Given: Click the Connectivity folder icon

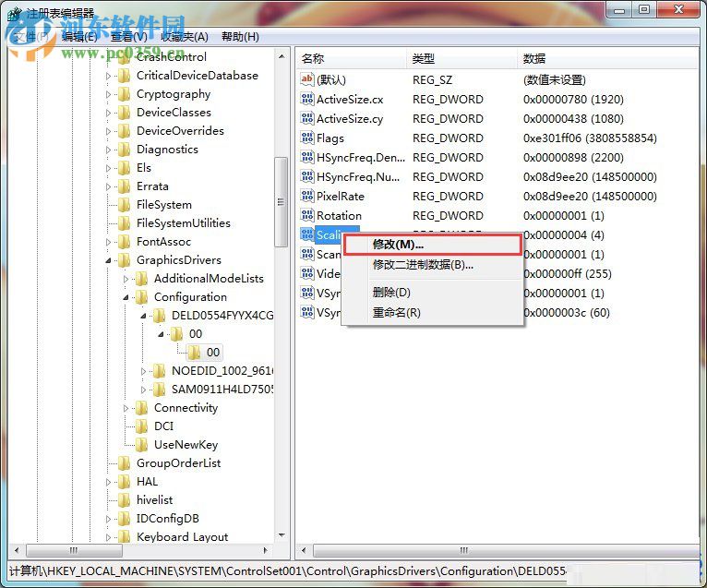Looking at the screenshot, I should click(142, 408).
